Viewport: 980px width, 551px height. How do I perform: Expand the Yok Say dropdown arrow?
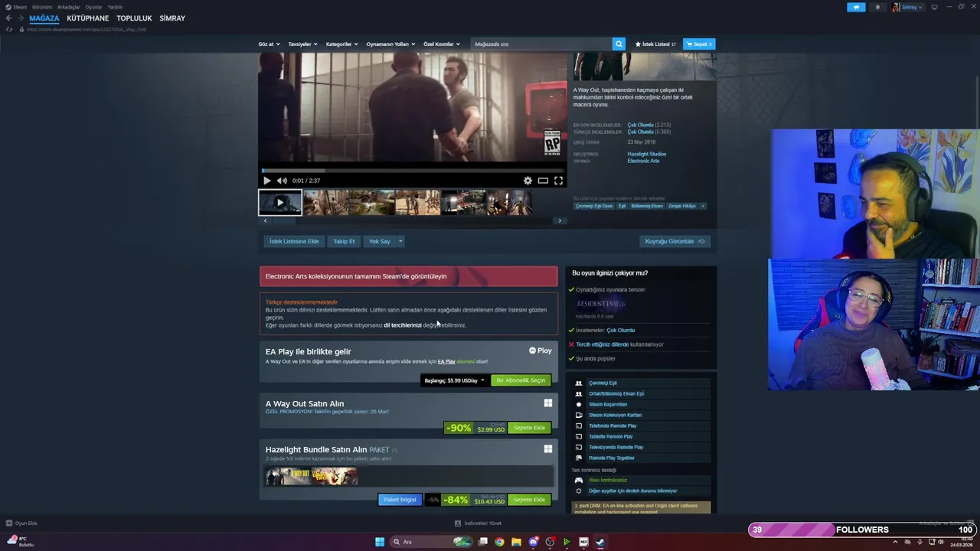(400, 241)
